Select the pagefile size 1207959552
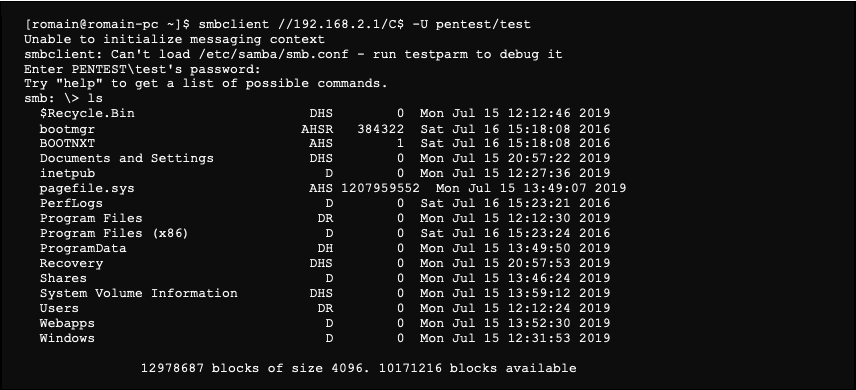Screen dimensions: 856x390 (x=381, y=188)
